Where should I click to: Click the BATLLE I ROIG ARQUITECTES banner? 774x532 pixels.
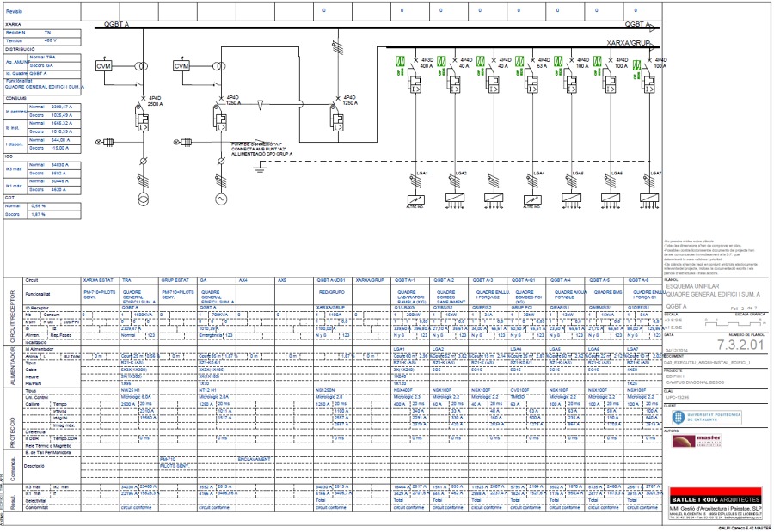point(716,498)
